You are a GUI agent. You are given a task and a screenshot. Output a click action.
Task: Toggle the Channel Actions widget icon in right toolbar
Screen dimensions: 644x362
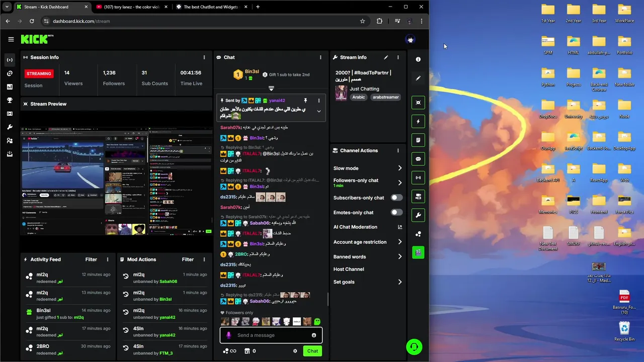(x=418, y=197)
